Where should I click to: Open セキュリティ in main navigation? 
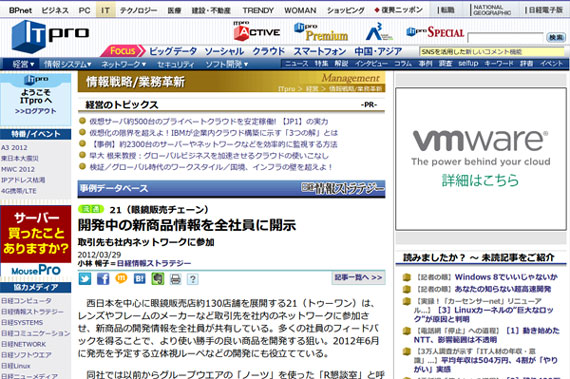176,64
